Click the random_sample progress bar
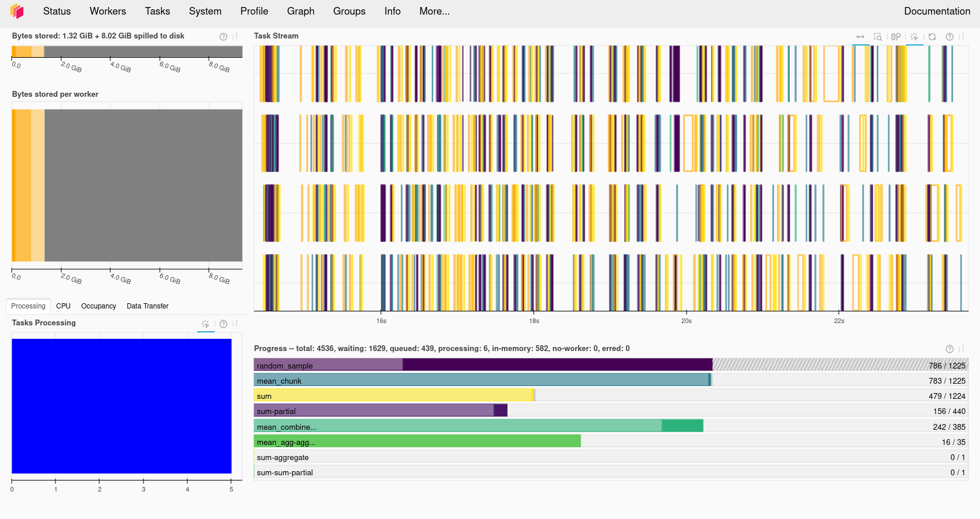980x519 pixels. click(x=483, y=365)
